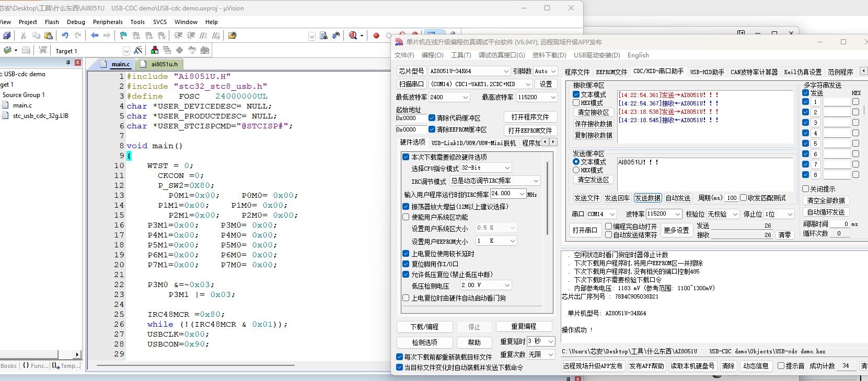Click the 发送数据 button
Viewport: 868px width, 381px height.
coord(647,198)
